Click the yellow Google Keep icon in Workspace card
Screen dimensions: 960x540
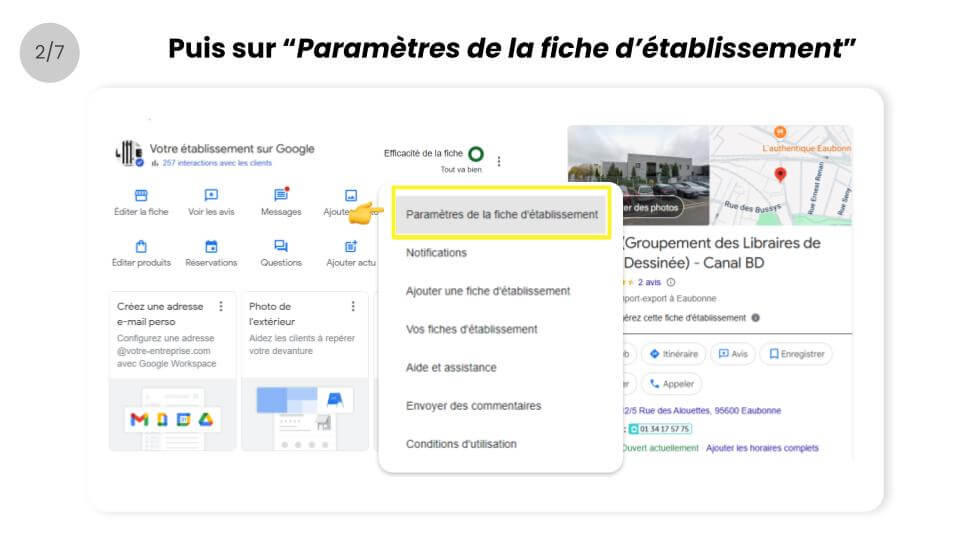[162, 419]
